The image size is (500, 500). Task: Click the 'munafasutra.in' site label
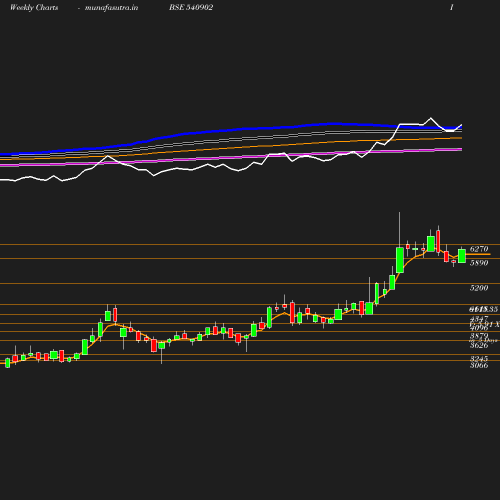[111, 7]
